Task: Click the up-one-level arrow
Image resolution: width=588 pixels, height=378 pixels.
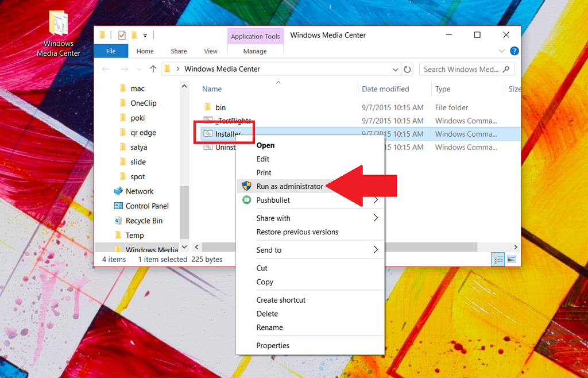Action: point(153,69)
